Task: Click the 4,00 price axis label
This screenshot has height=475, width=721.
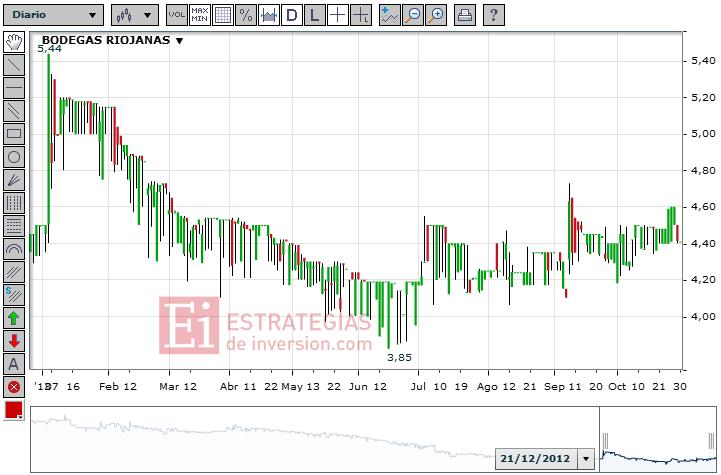Action: tap(703, 316)
